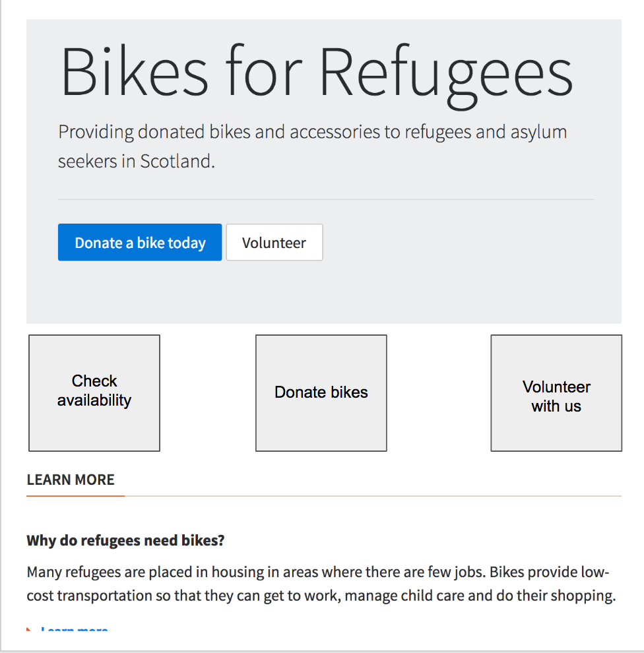
Task: Click the word Bikes in the large title
Action: [x=134, y=71]
